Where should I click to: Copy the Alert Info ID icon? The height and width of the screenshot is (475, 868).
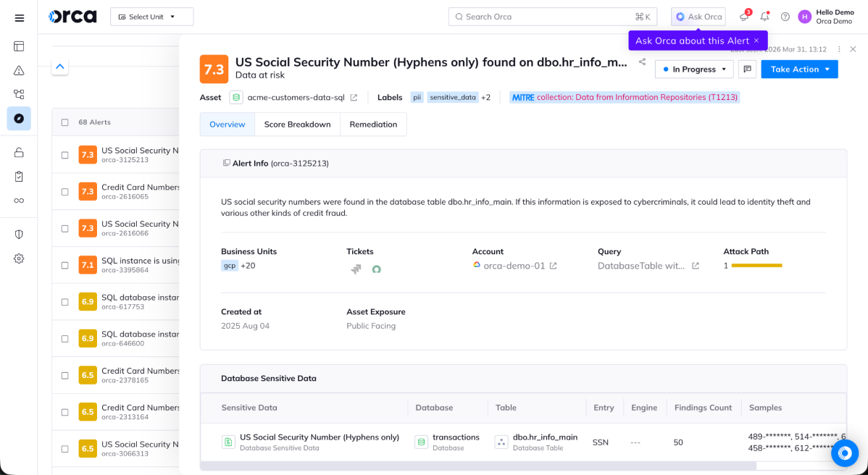coord(226,163)
